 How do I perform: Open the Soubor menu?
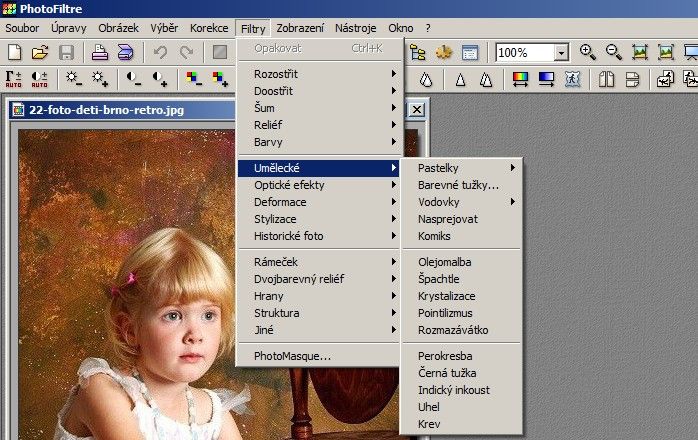point(22,28)
